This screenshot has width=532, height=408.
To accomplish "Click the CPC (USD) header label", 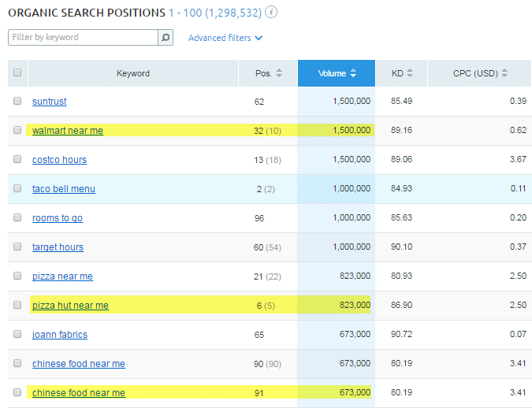I will click(x=475, y=73).
